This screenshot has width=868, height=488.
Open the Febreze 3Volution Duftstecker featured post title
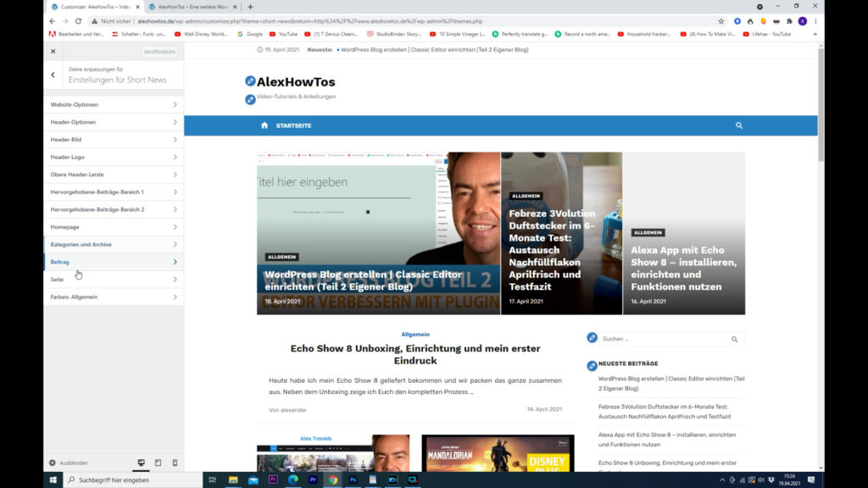[553, 250]
